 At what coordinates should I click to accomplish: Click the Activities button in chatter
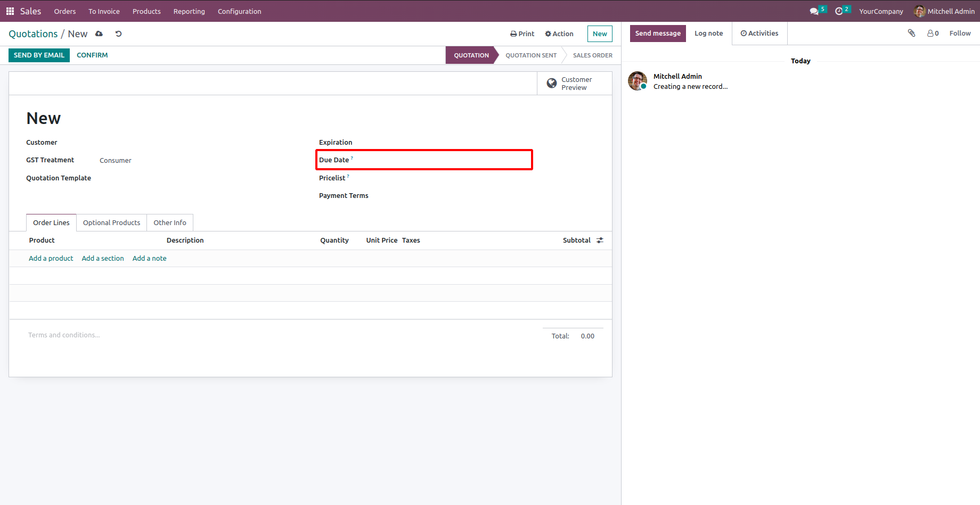click(759, 33)
